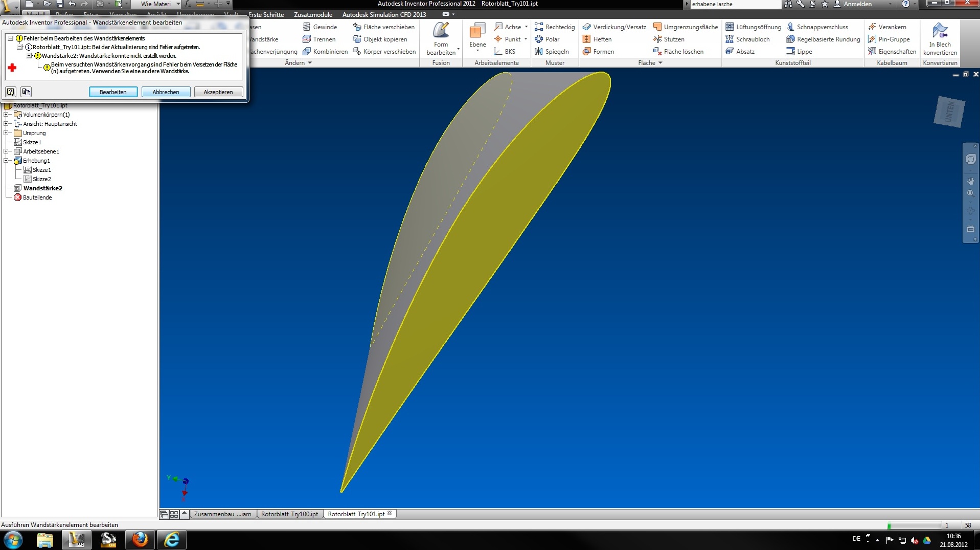Screen dimensions: 980x550
Task: Select the Körper verschieben tool
Action: pyautogui.click(x=384, y=51)
